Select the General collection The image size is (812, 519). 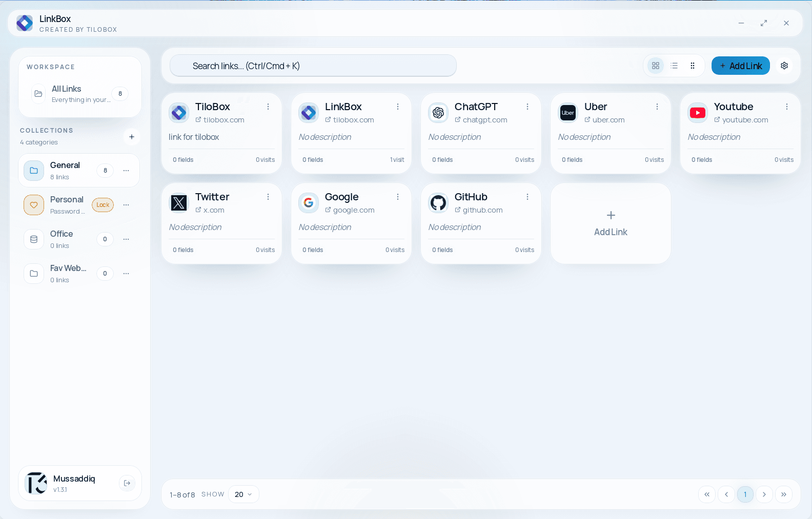79,171
